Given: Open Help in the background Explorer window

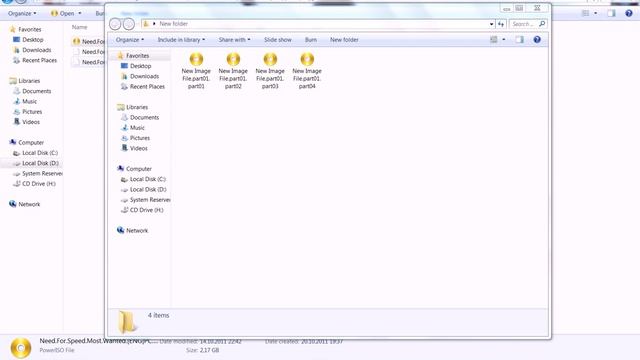Looking at the screenshot, I should [629, 13].
